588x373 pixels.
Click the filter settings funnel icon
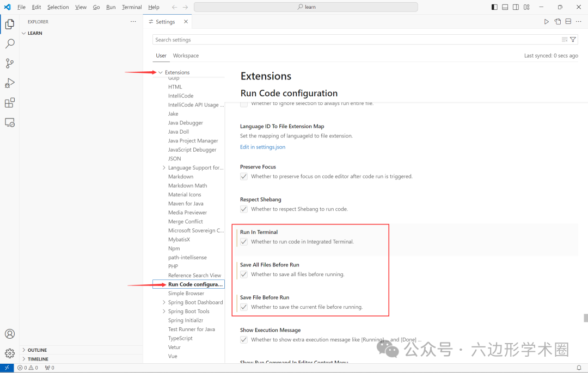pyautogui.click(x=572, y=39)
